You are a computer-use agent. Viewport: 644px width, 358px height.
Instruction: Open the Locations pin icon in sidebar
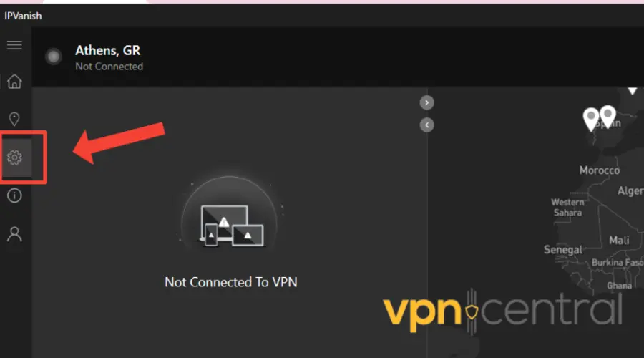(14, 119)
